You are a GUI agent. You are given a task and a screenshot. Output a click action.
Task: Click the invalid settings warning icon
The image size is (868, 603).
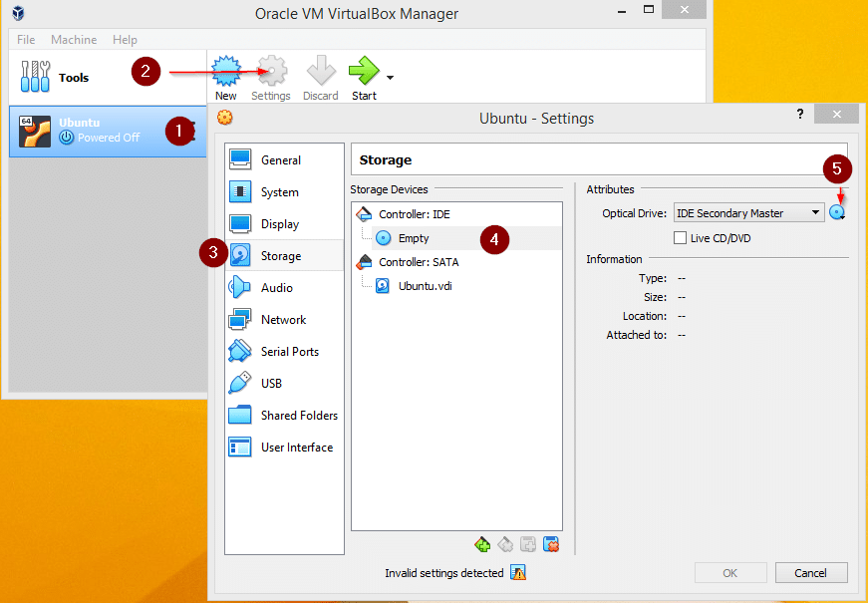pos(517,573)
